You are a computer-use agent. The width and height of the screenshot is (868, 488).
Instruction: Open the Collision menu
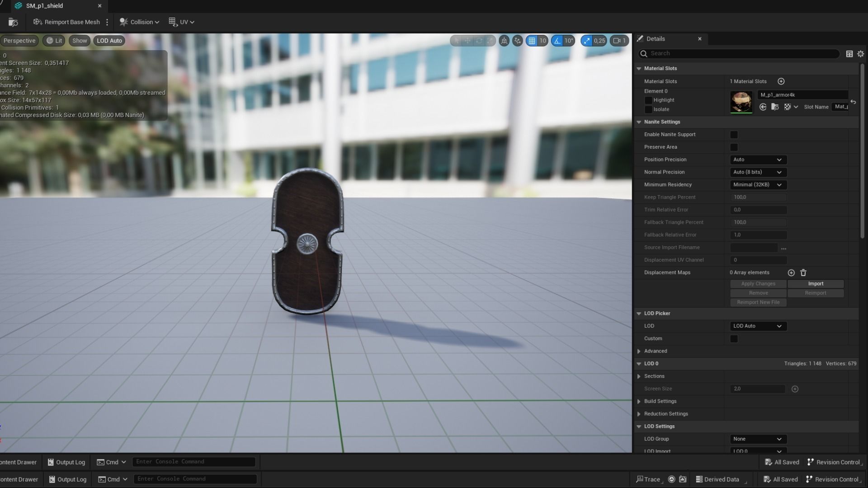click(139, 22)
